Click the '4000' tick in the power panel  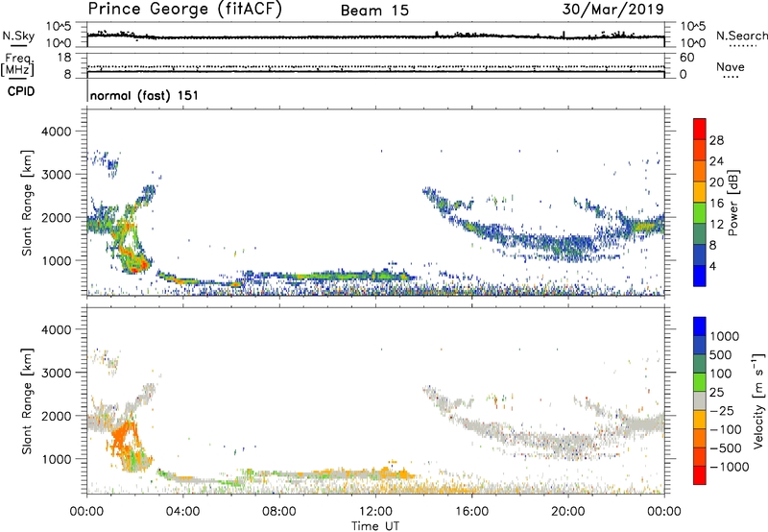click(x=56, y=132)
